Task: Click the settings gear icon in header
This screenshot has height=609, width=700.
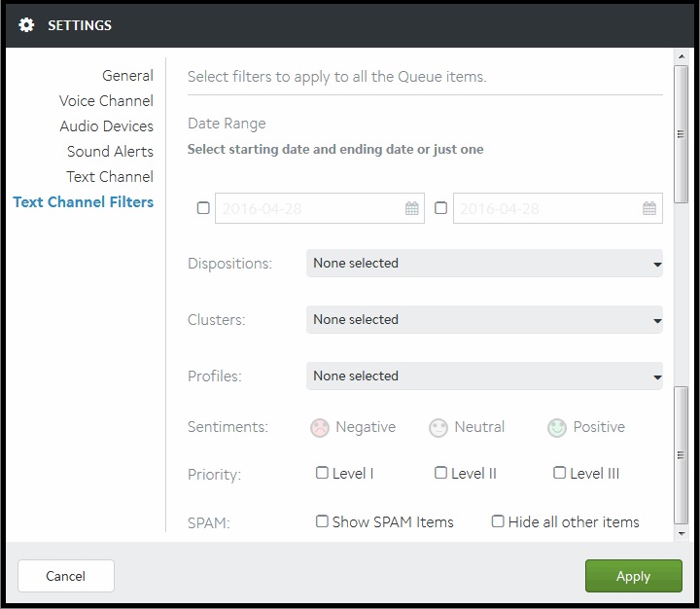Action: coord(26,25)
